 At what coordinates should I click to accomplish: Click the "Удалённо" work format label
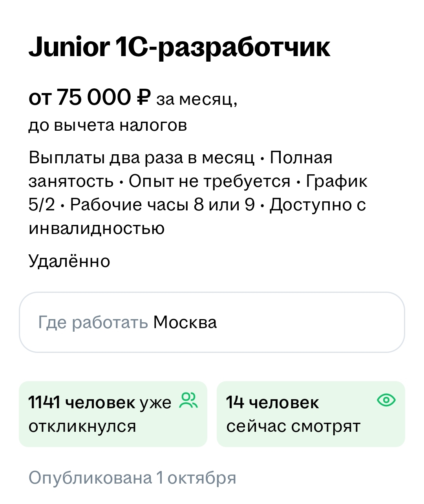point(69,261)
